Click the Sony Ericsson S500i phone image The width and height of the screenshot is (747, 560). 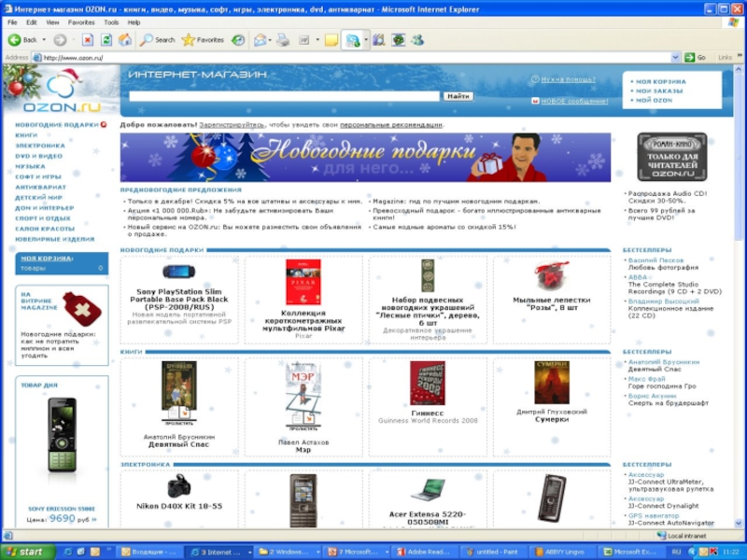pos(62,434)
